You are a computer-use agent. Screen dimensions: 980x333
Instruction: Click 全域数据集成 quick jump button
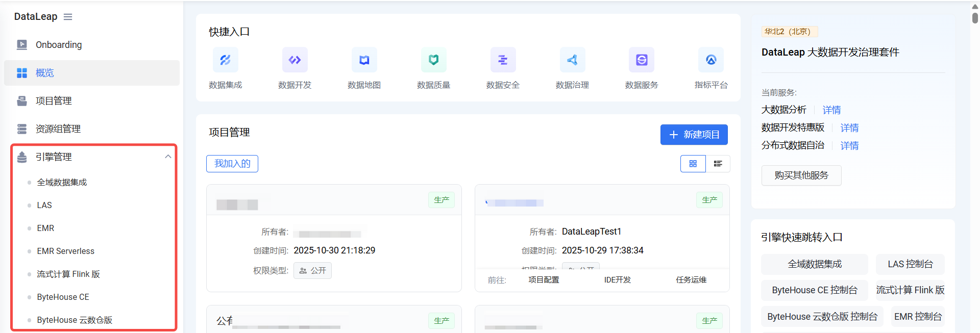(x=815, y=264)
